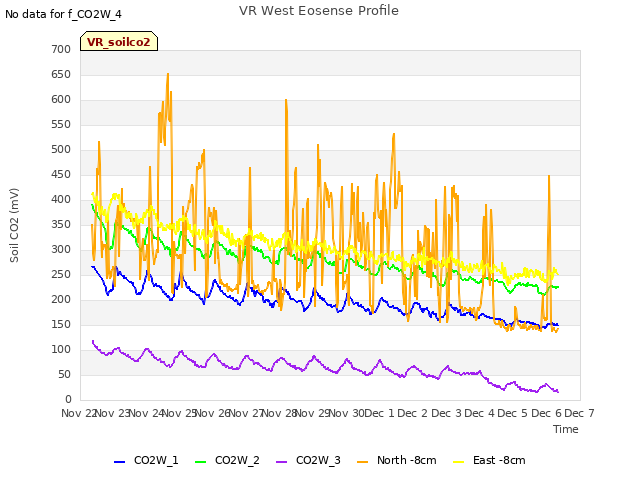Click the Soil CO2 (mV) axis label
Image resolution: width=640 pixels, height=480 pixels.
pyautogui.click(x=14, y=225)
